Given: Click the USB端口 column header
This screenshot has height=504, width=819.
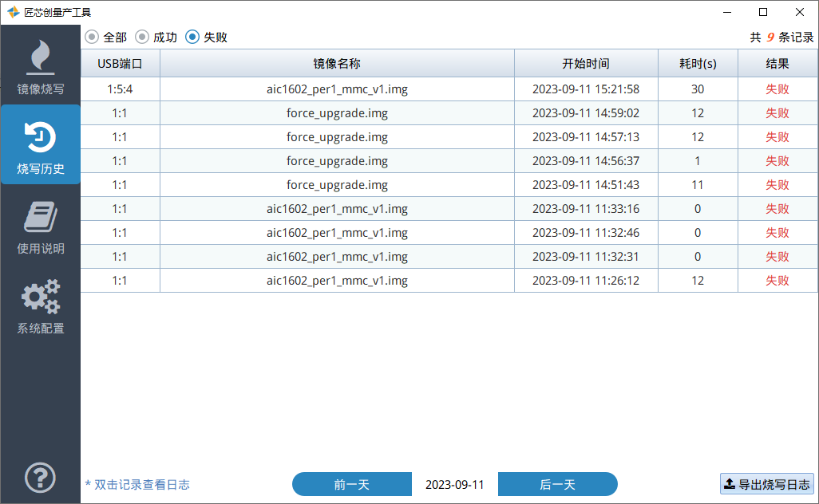Looking at the screenshot, I should tap(120, 64).
